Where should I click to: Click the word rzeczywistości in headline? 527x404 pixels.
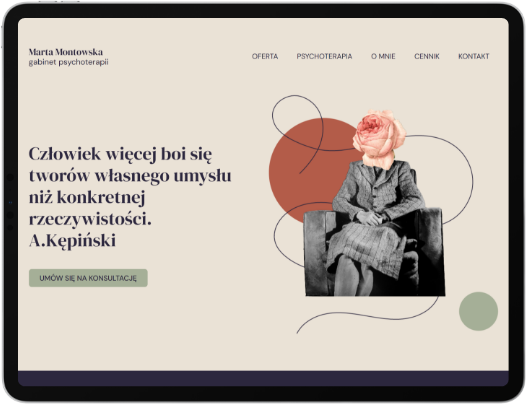click(90, 219)
